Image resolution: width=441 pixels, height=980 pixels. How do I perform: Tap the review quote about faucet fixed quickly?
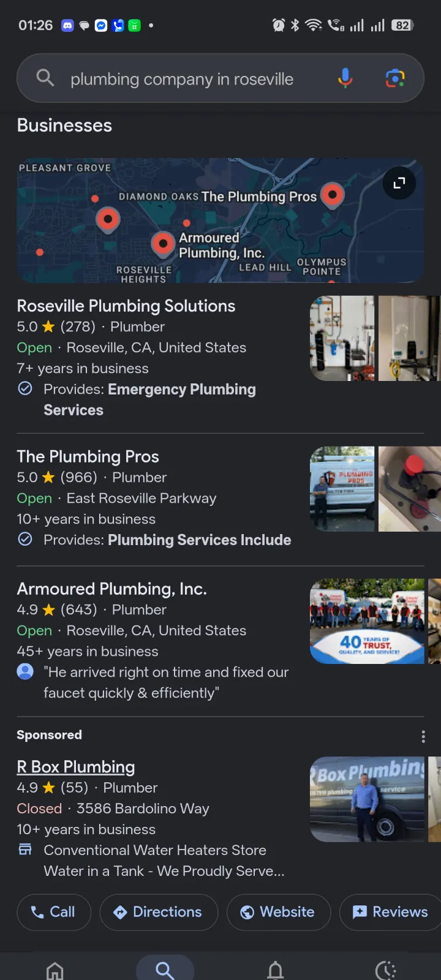pos(166,682)
